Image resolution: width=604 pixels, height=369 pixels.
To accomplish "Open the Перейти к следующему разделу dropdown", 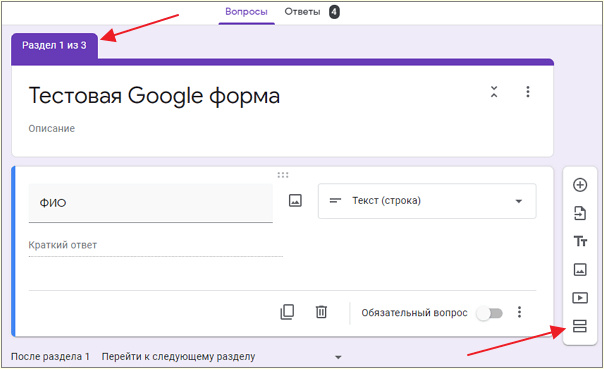I will pyautogui.click(x=221, y=357).
